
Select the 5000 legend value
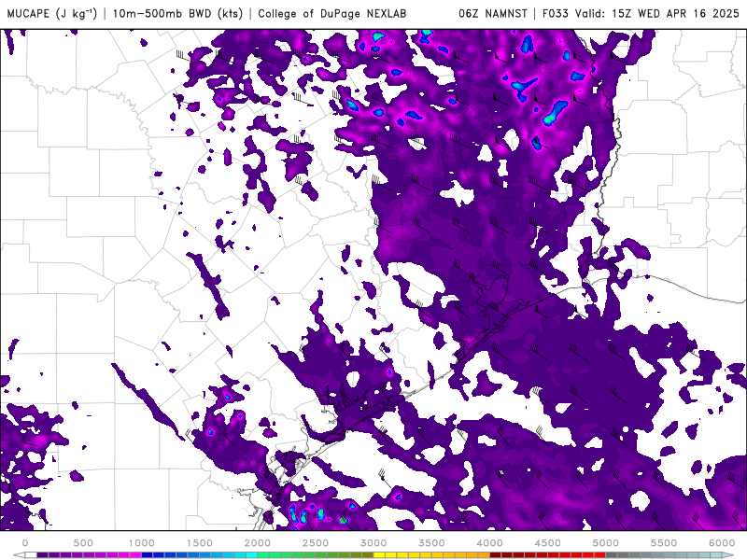point(605,543)
